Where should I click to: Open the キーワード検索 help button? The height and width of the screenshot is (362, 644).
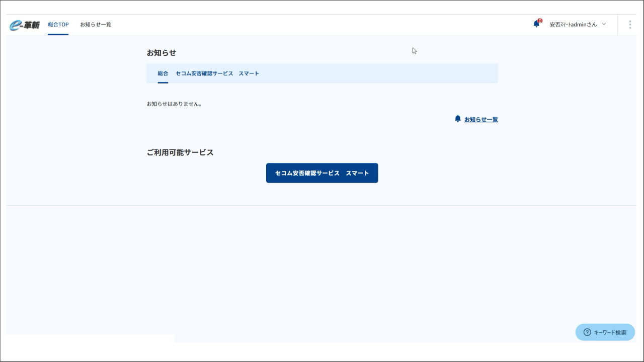(605, 332)
